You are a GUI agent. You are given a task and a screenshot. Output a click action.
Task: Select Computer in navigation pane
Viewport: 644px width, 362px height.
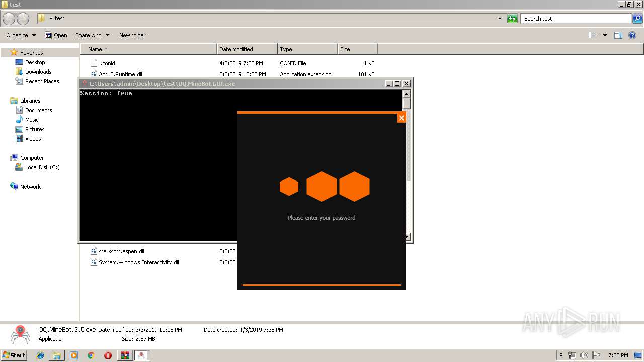point(32,158)
